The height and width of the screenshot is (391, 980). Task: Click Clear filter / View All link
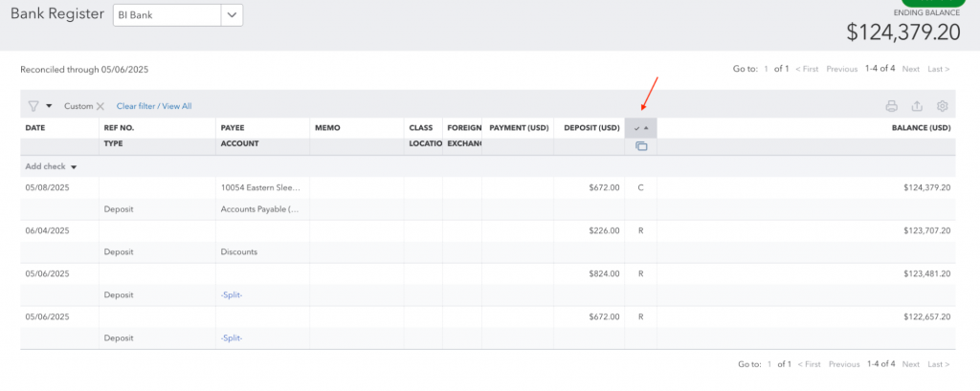click(x=154, y=106)
